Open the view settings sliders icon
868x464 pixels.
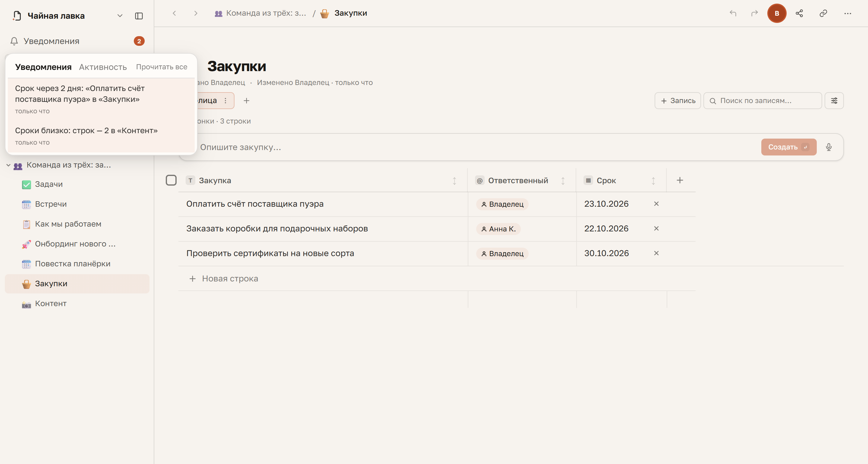pos(834,101)
